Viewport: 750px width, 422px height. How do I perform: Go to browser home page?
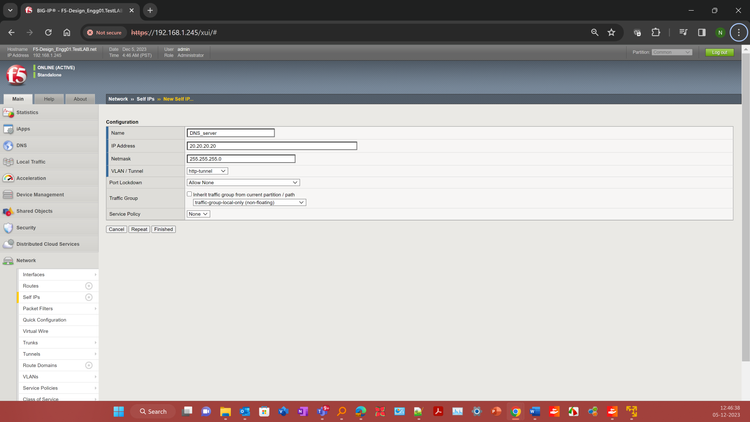(66, 33)
